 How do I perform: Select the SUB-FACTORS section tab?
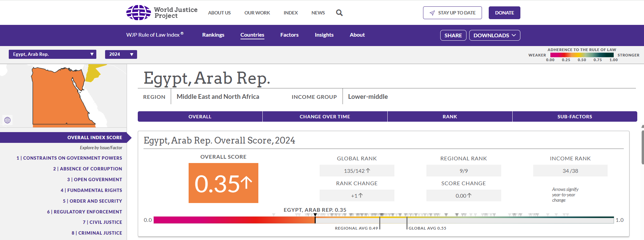click(575, 117)
